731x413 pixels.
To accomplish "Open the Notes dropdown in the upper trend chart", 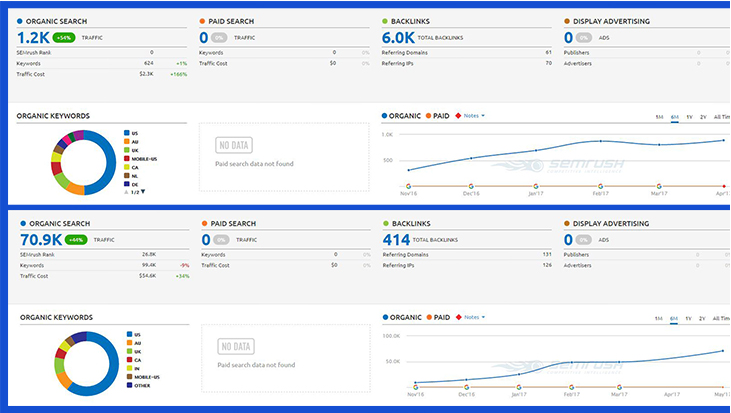I will pos(474,116).
